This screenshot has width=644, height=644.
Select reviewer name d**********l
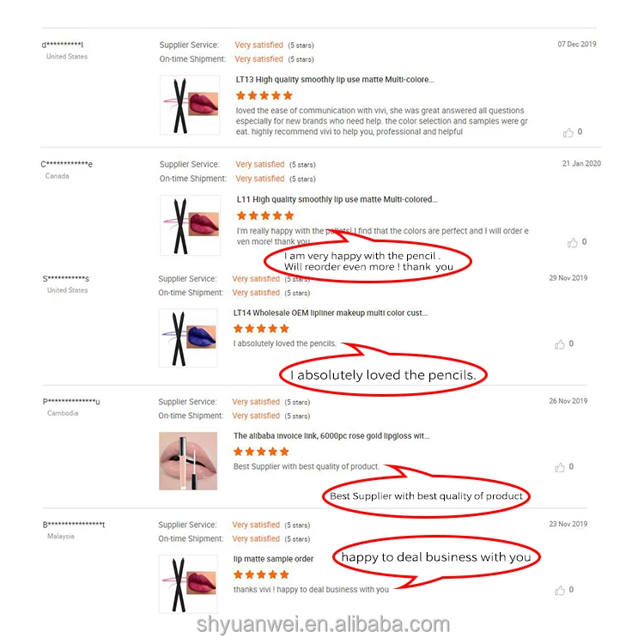click(x=63, y=45)
